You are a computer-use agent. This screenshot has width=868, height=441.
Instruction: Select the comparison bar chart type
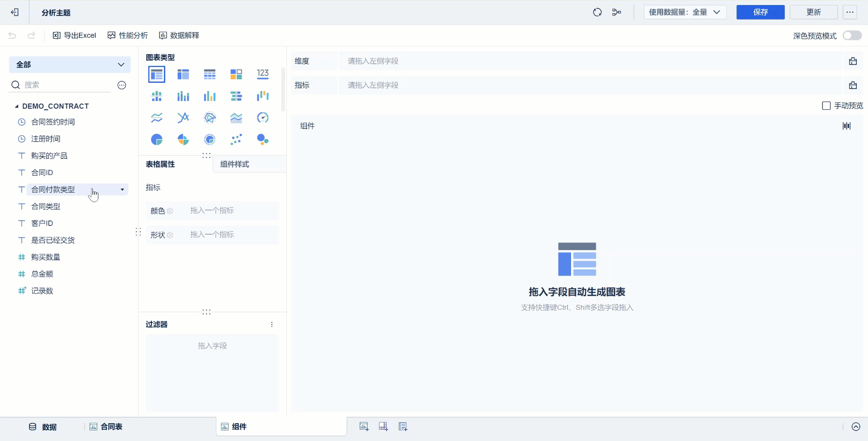[x=236, y=96]
